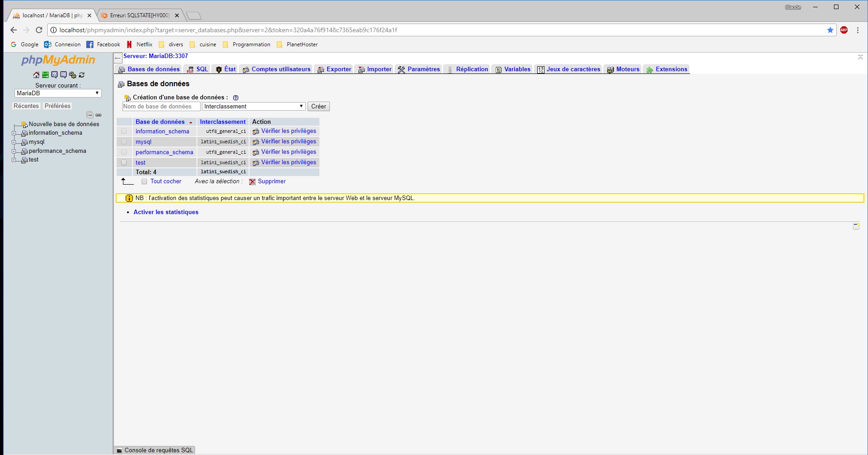Open the Serveur courant MariaDB selector
This screenshot has height=455, width=868.
pos(58,93)
